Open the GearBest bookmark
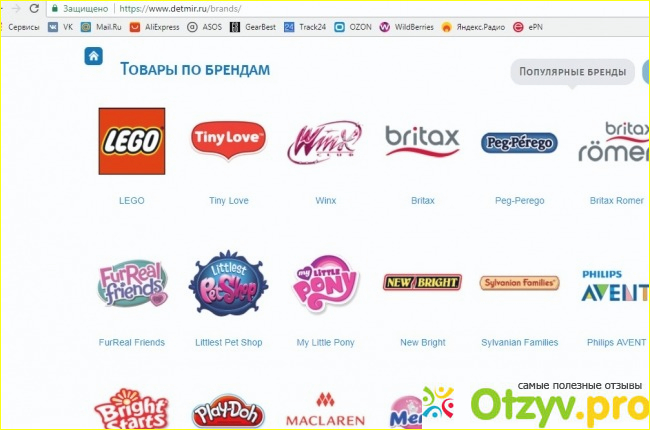The height and width of the screenshot is (430, 650). pyautogui.click(x=252, y=27)
